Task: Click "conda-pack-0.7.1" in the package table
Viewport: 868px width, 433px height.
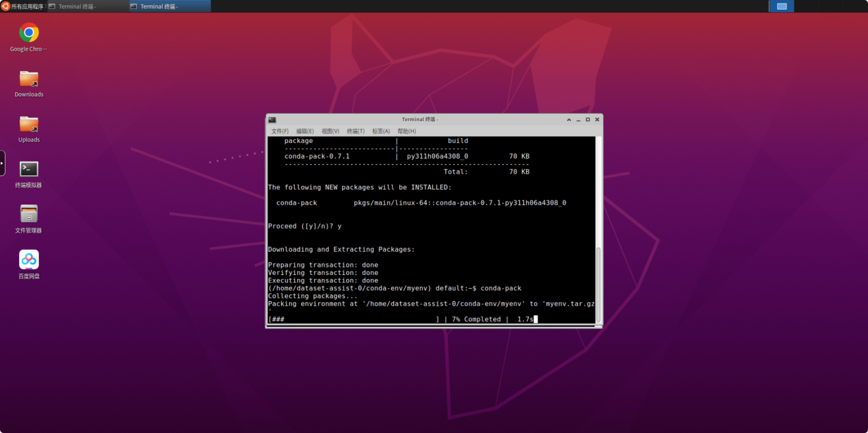Action: pyautogui.click(x=317, y=156)
